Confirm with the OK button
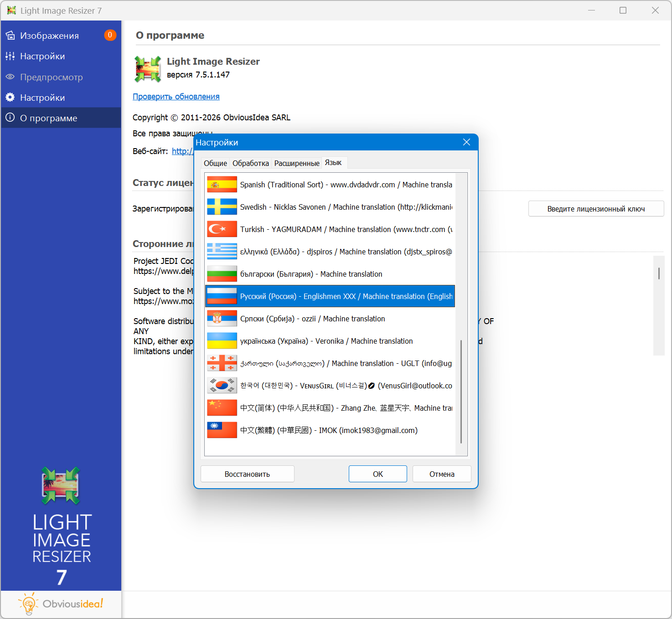 pos(377,474)
